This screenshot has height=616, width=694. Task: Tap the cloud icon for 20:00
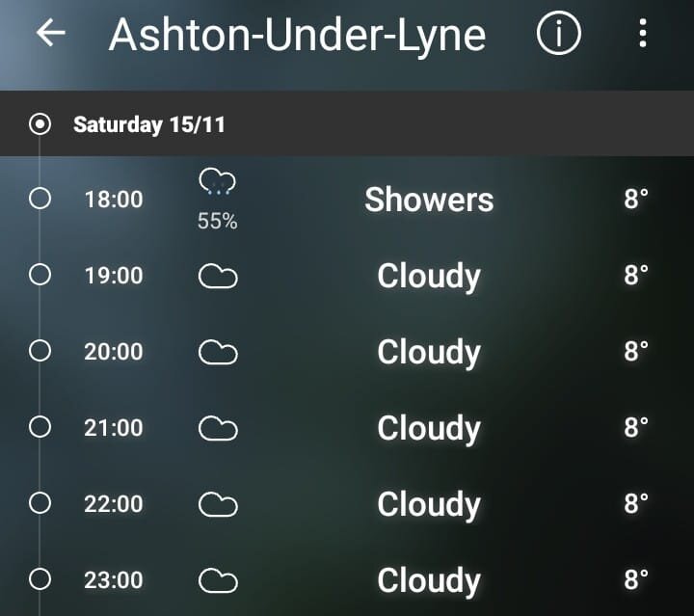[x=217, y=353]
